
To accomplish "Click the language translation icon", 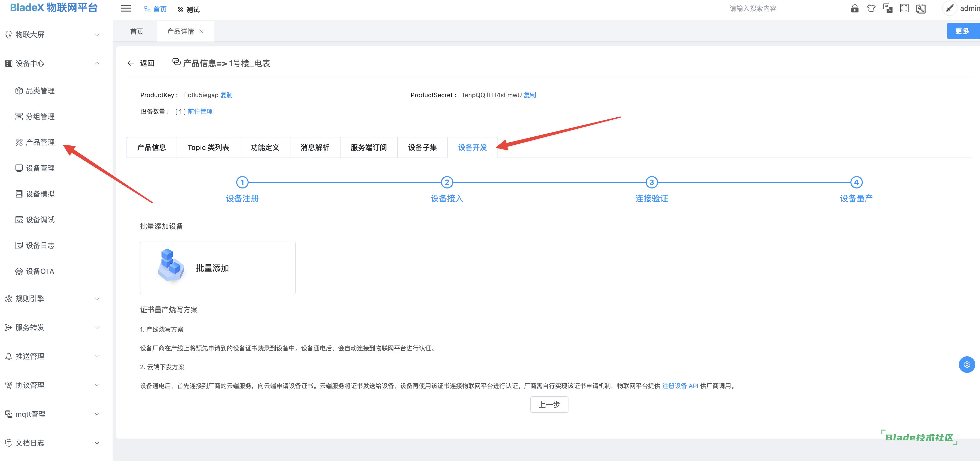I will (888, 9).
